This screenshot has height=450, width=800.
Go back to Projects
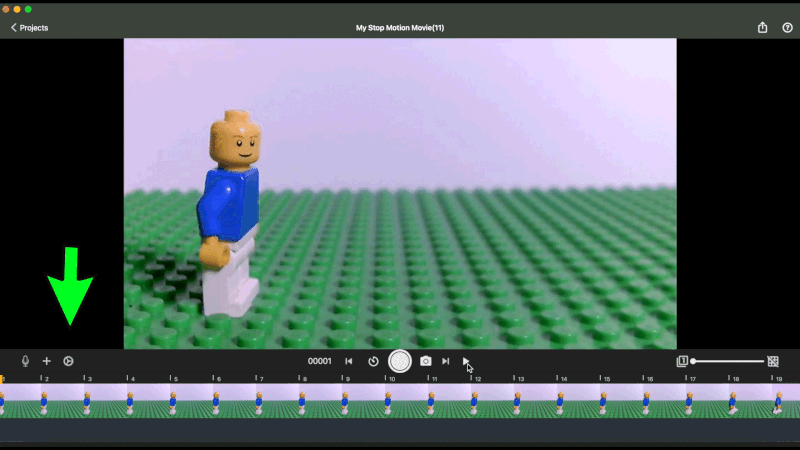(29, 28)
